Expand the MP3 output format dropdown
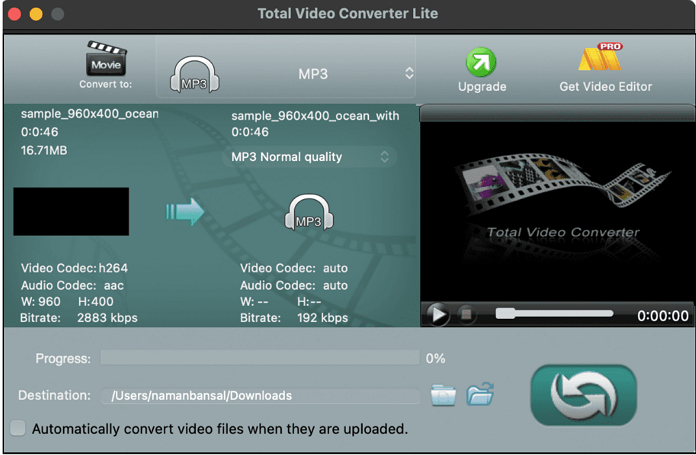The image size is (696, 455). (408, 73)
